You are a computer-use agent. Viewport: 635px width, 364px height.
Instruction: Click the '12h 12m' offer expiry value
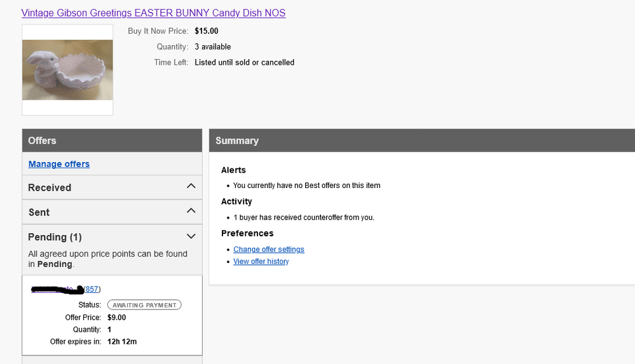(x=122, y=342)
